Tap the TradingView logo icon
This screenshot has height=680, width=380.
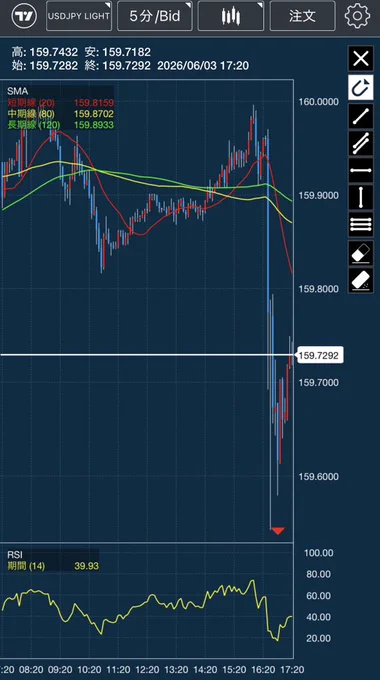pos(23,16)
